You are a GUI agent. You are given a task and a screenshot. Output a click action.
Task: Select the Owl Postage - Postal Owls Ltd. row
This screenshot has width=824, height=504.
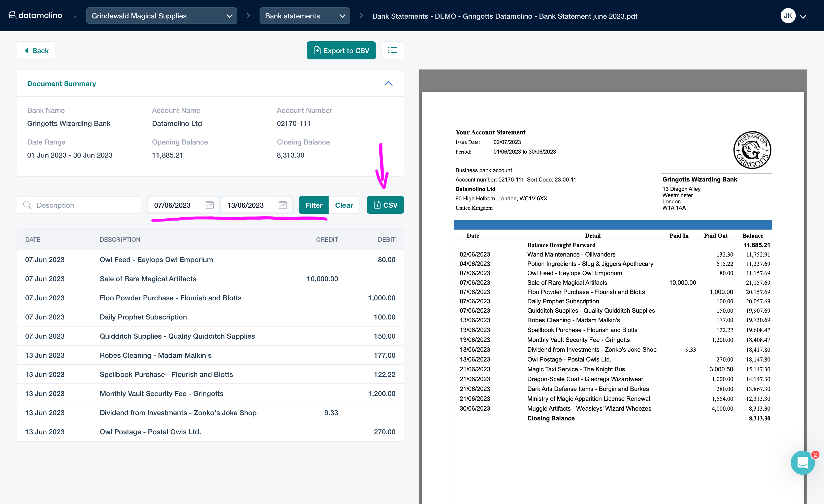click(x=210, y=432)
